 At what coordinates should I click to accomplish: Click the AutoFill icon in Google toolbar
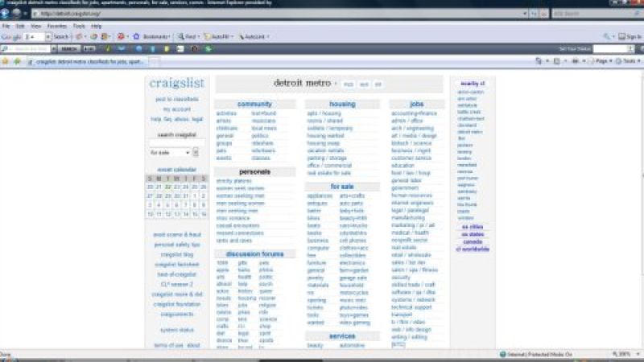208,37
